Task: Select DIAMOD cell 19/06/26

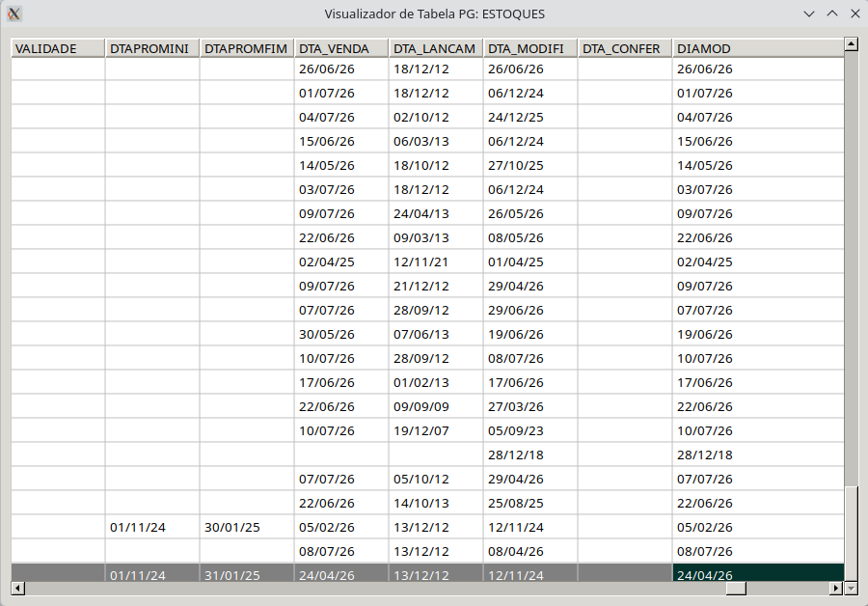Action: 758,335
